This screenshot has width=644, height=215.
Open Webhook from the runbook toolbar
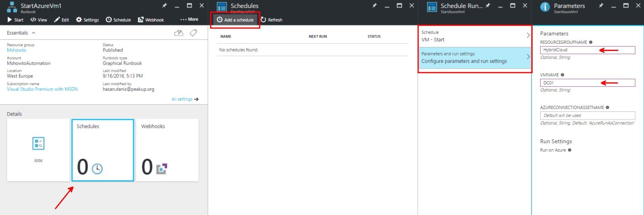click(151, 20)
